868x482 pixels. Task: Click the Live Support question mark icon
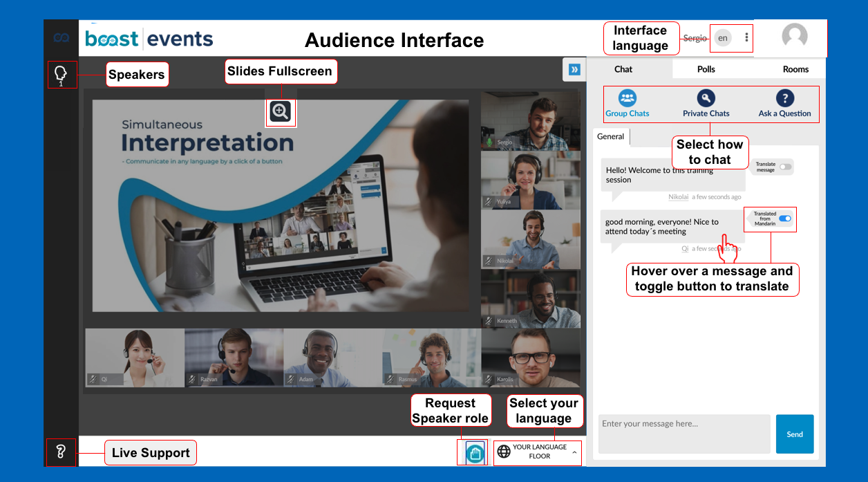[61, 453]
